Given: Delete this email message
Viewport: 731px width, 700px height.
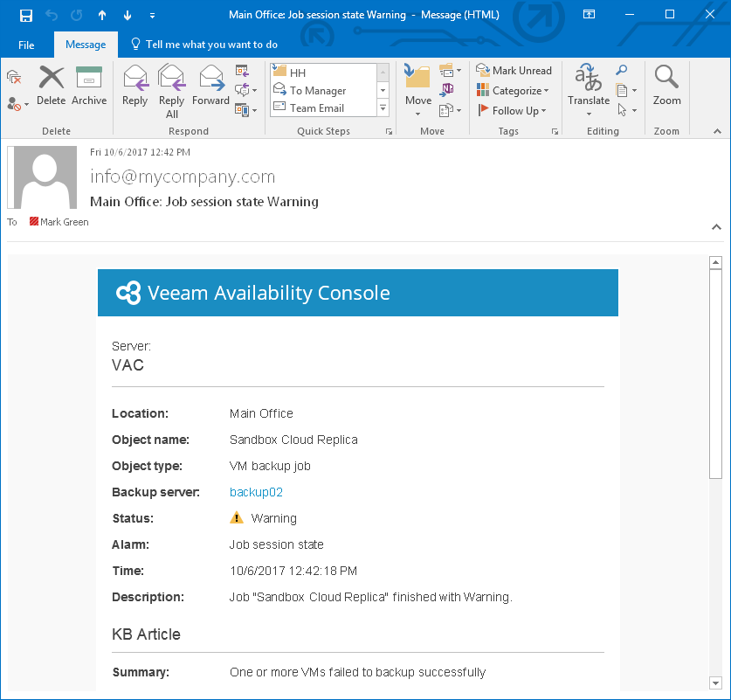Looking at the screenshot, I should tap(52, 87).
